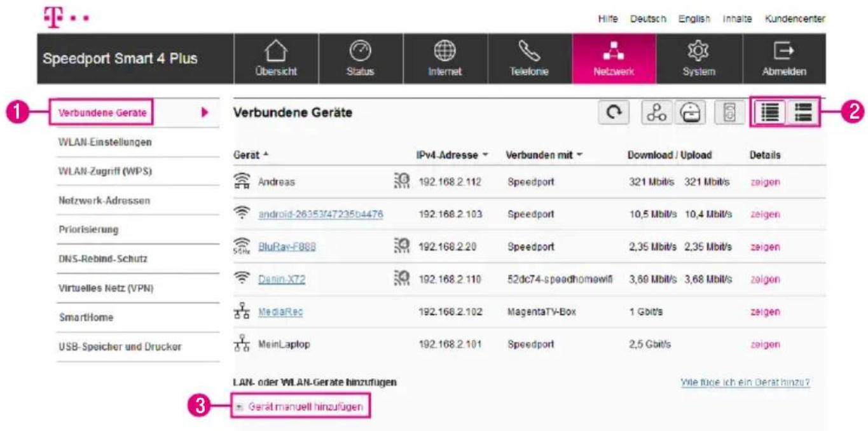The image size is (868, 431).
Task: Refresh the connected devices list
Action: (613, 113)
